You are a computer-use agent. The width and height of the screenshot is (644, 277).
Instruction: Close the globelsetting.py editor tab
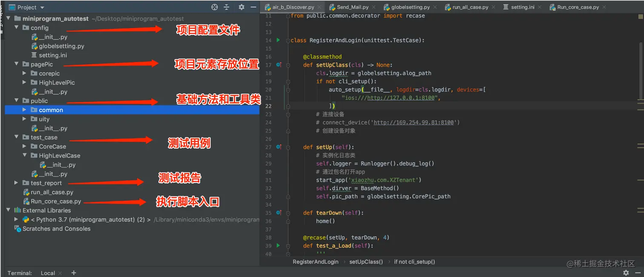[434, 7]
